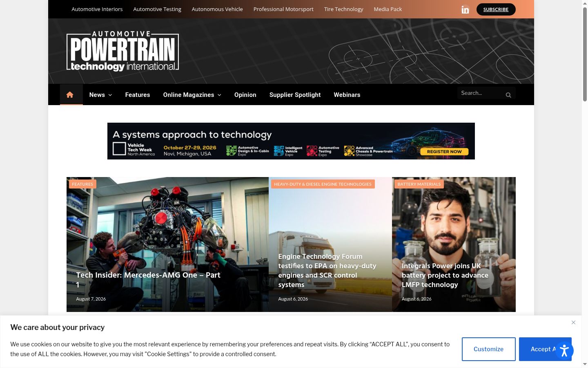Open the Heavy-Duty & Diesel Engine Technologies tag
The image size is (588, 368).
pyautogui.click(x=323, y=184)
